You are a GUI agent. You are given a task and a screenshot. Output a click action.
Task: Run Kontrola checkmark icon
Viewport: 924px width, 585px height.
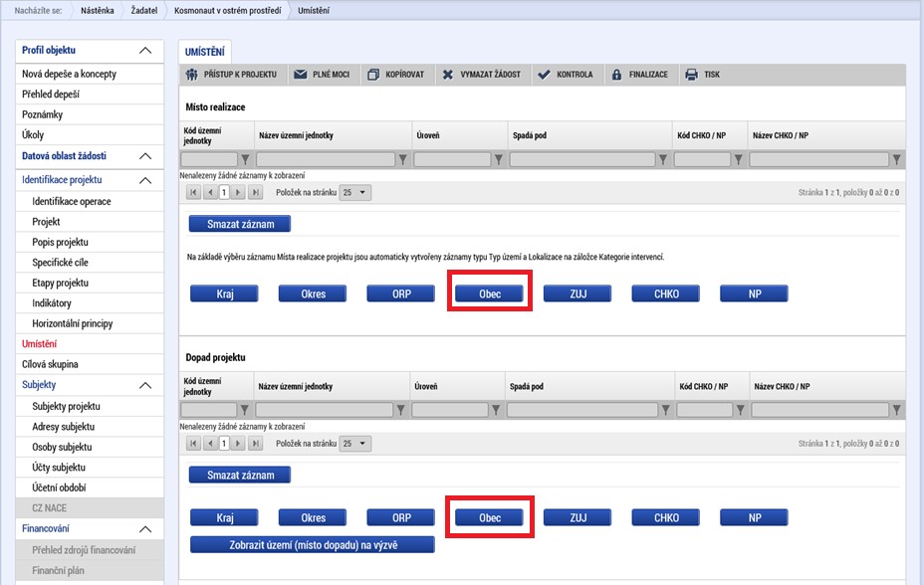544,75
